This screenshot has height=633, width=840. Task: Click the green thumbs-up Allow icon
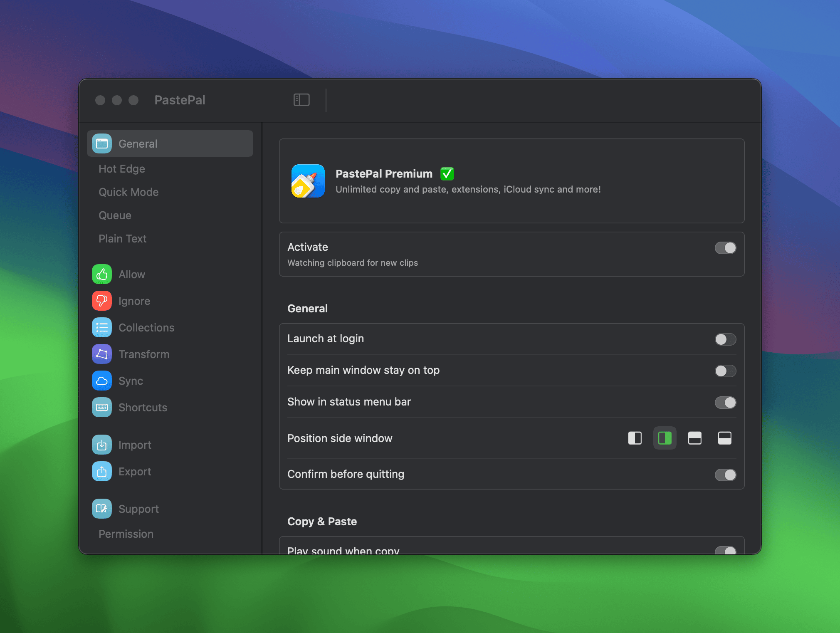[102, 274]
